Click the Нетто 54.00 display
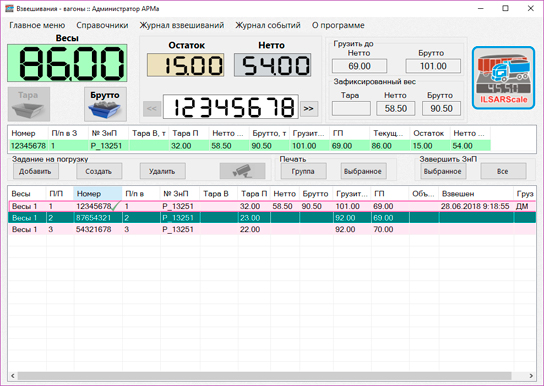 273,65
